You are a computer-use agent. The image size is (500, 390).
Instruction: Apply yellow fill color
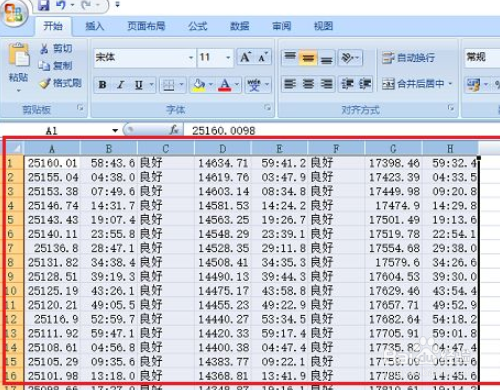(199, 85)
